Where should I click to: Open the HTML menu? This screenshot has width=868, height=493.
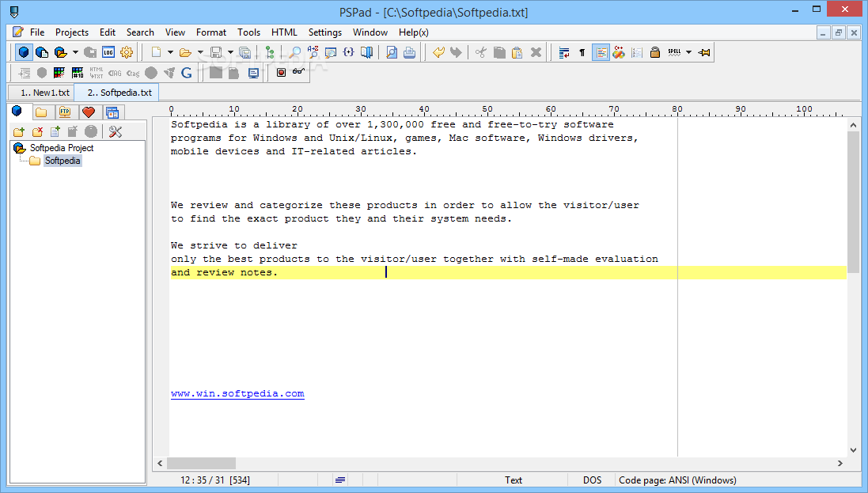[284, 32]
